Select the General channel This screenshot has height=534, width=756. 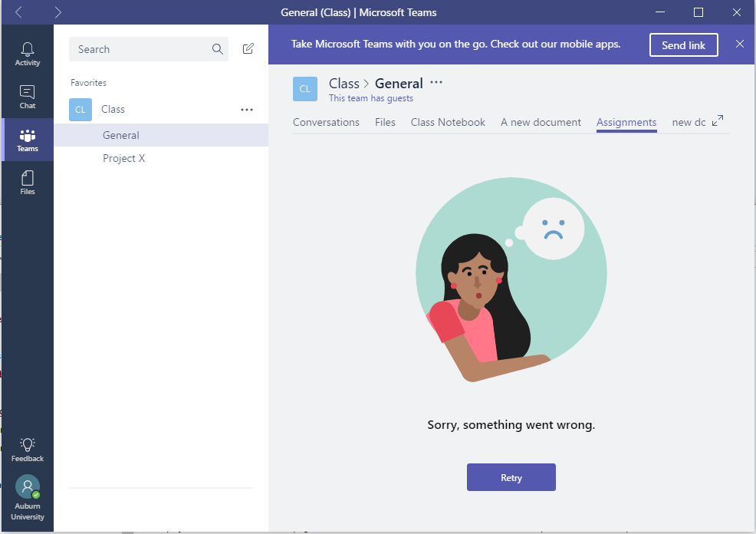(x=161, y=135)
